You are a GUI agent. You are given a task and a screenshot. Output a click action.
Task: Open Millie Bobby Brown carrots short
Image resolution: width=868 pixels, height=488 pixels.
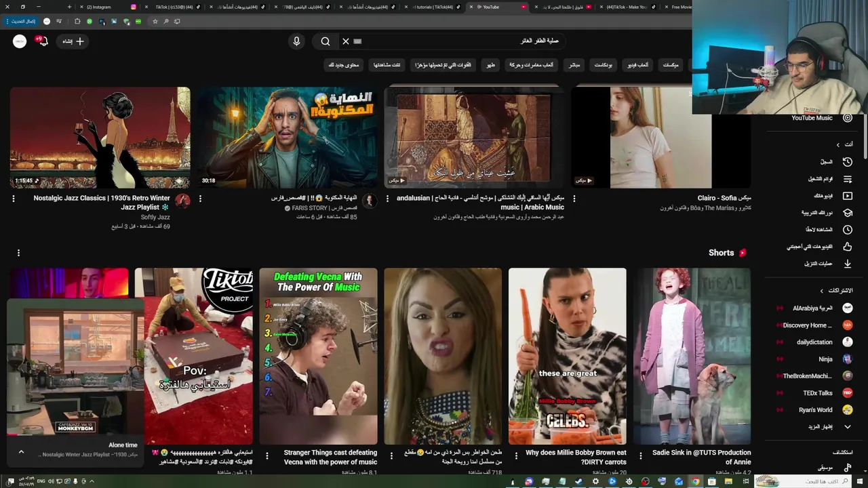click(568, 356)
